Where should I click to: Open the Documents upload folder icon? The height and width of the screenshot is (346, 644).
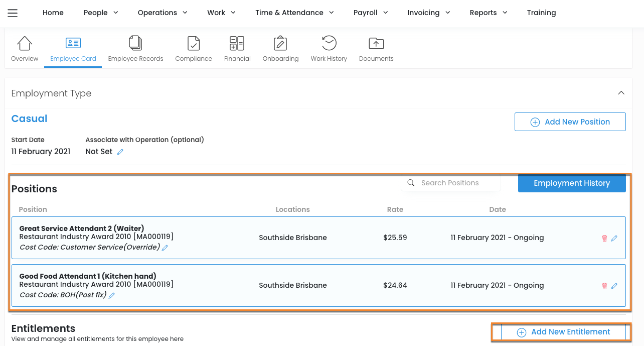pos(376,44)
